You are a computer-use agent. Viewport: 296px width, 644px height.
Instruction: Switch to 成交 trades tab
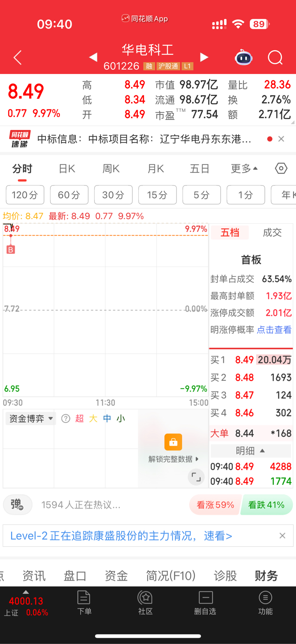coord(272,233)
